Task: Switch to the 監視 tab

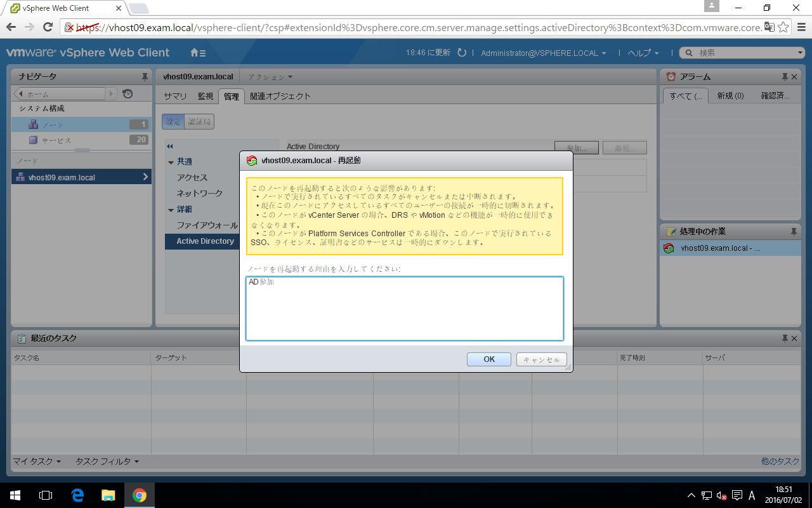Action: (x=206, y=97)
